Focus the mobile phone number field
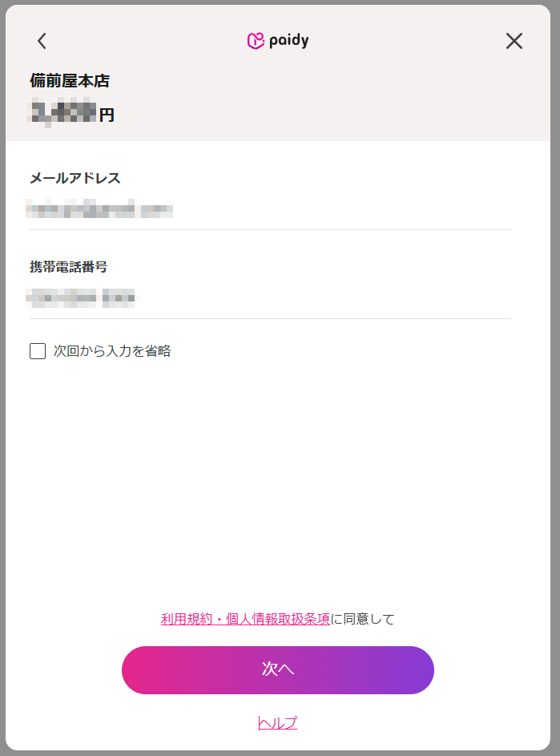Viewport: 560px width, 756px height. pyautogui.click(x=269, y=299)
